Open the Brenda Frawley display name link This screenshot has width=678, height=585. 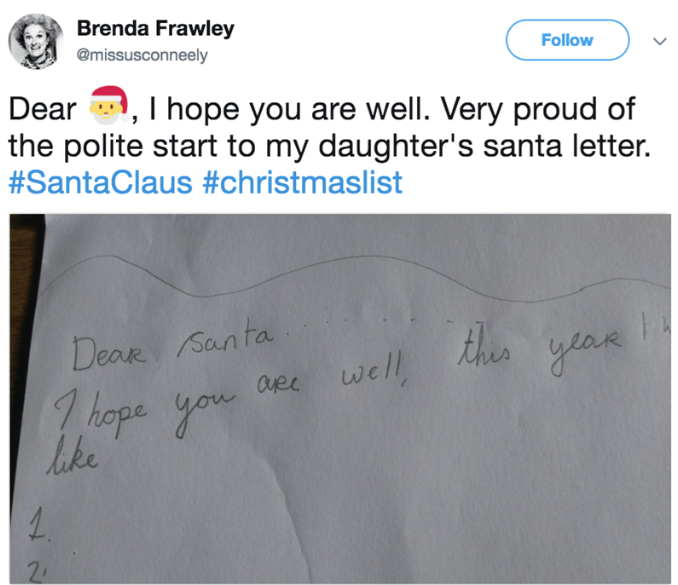[155, 29]
